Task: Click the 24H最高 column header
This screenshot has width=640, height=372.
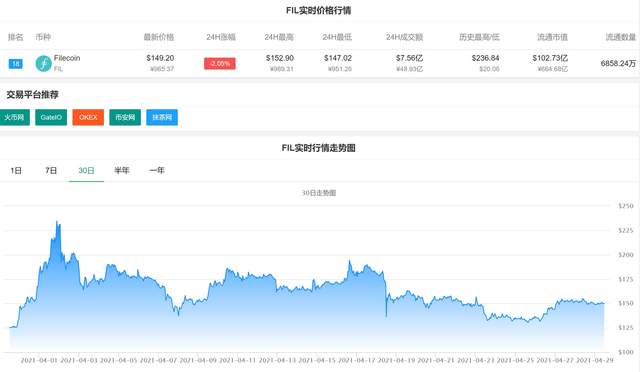Action: click(279, 37)
